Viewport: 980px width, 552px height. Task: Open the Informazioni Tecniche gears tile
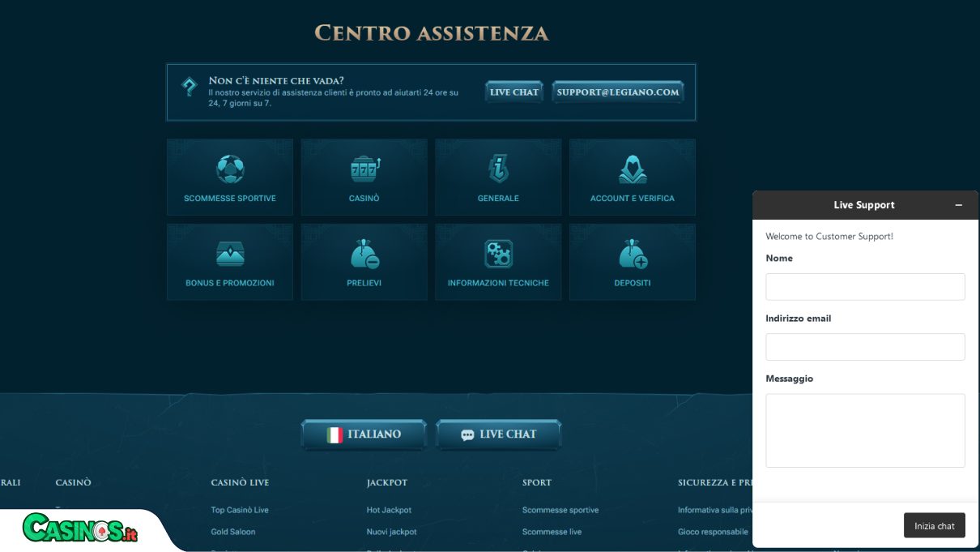[x=498, y=262]
